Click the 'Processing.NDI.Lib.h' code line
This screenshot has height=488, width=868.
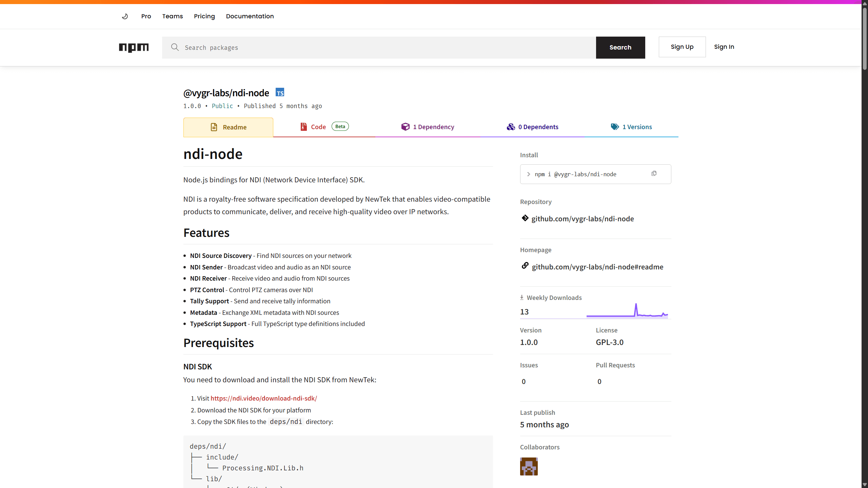[263, 468]
